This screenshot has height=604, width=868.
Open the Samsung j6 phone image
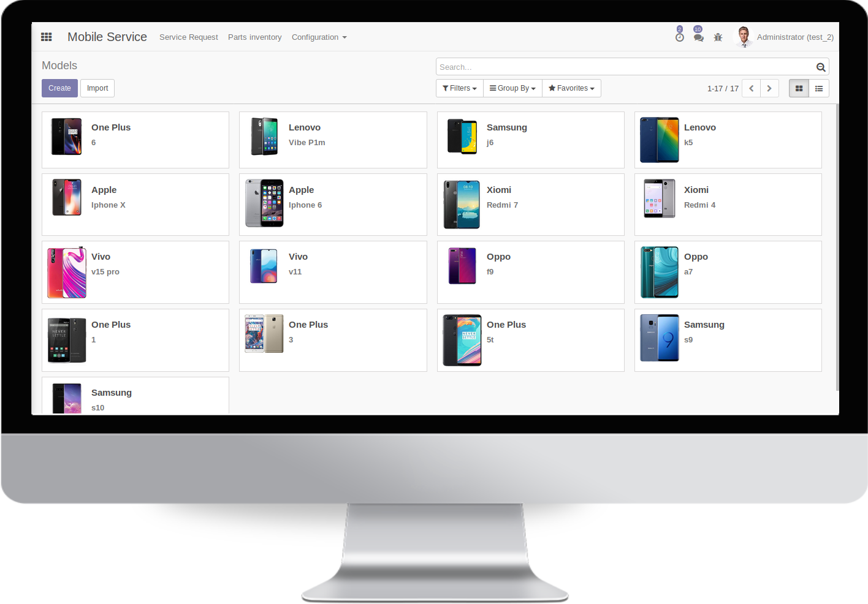click(462, 137)
